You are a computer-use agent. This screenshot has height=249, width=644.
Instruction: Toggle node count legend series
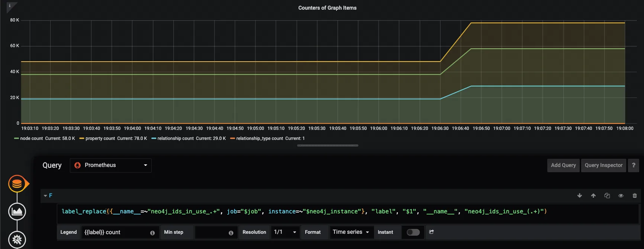[x=32, y=138]
